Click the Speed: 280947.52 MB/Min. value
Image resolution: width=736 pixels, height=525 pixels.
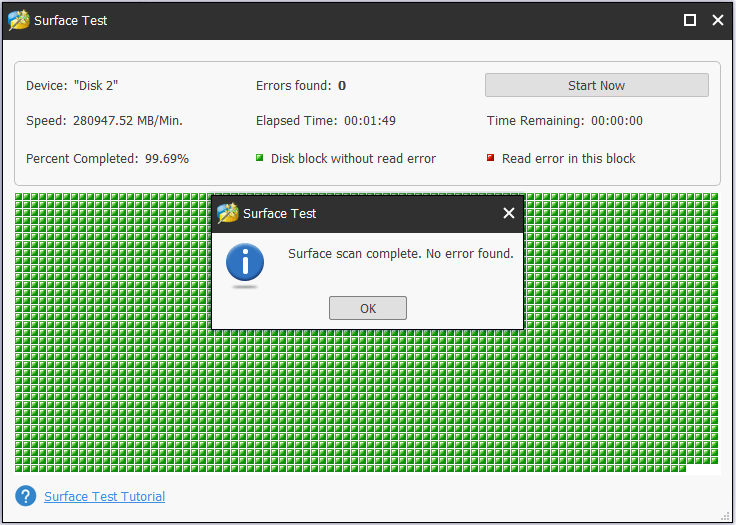pos(104,121)
